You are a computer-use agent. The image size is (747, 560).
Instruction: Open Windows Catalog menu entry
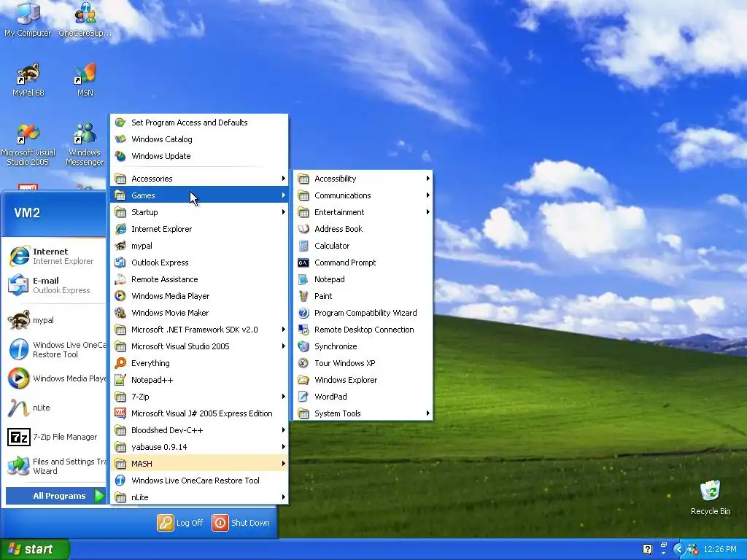click(x=199, y=139)
